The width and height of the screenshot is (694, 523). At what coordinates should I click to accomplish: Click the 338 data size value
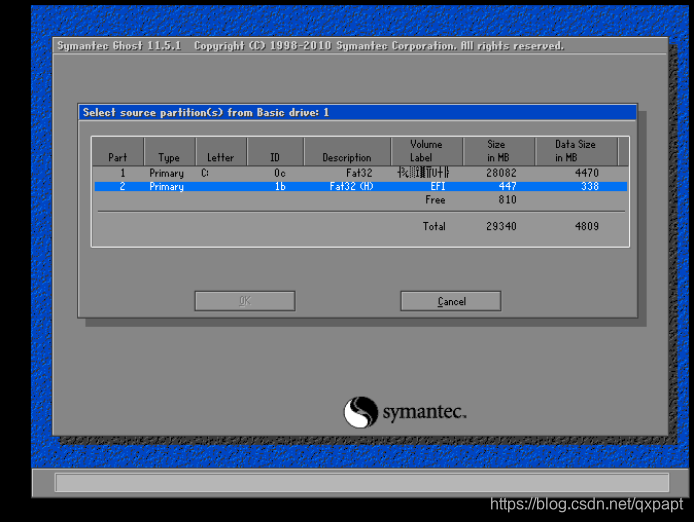tap(590, 187)
